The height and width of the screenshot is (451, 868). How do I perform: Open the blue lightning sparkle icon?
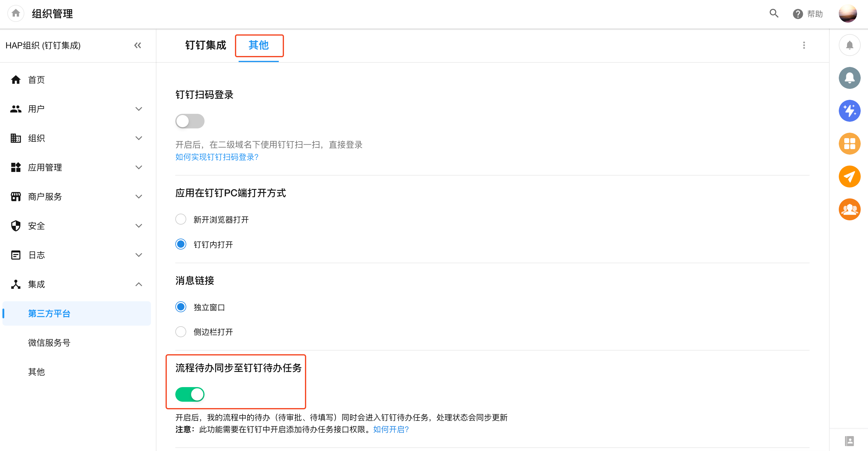[x=849, y=111]
